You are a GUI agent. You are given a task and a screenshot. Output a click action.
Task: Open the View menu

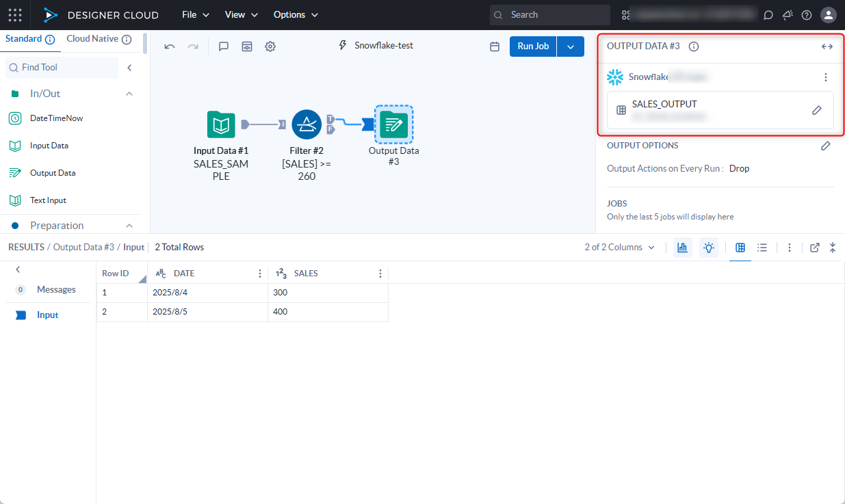pos(242,14)
